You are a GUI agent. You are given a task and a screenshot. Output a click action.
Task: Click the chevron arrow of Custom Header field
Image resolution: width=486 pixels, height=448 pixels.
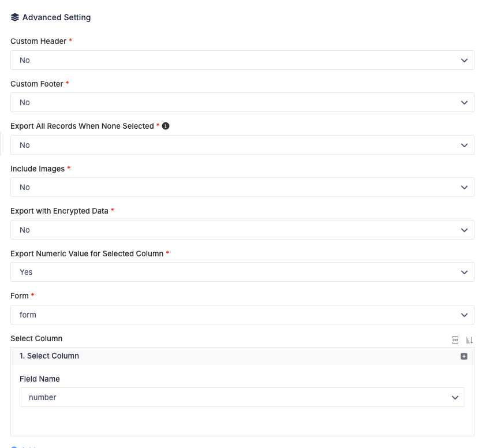tap(464, 60)
